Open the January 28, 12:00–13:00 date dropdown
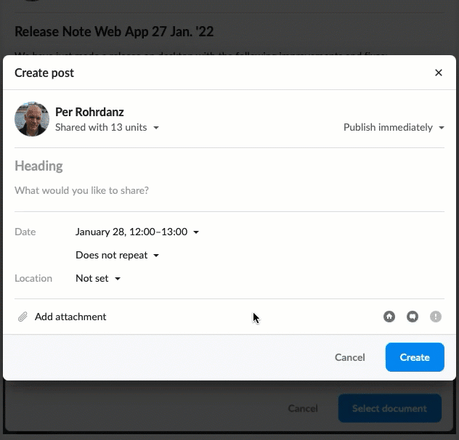Viewport: 459px width, 440px height. [x=137, y=232]
